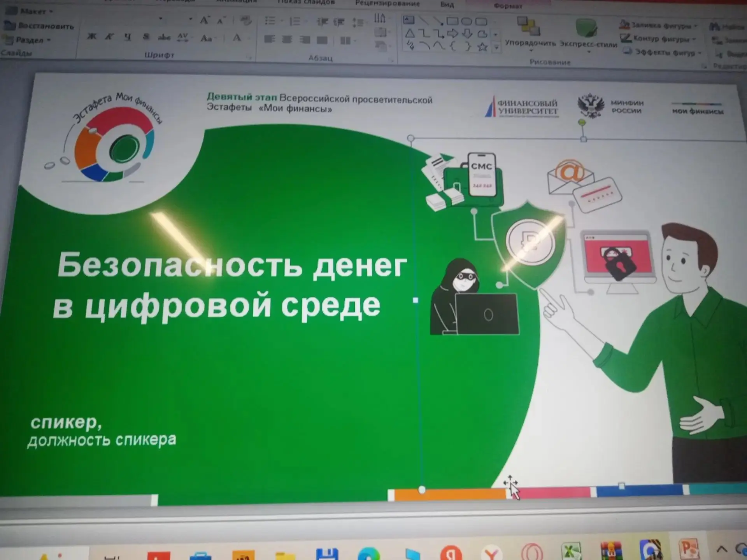Expand the shapes gallery fully
This screenshot has width=747, height=560.
496,48
